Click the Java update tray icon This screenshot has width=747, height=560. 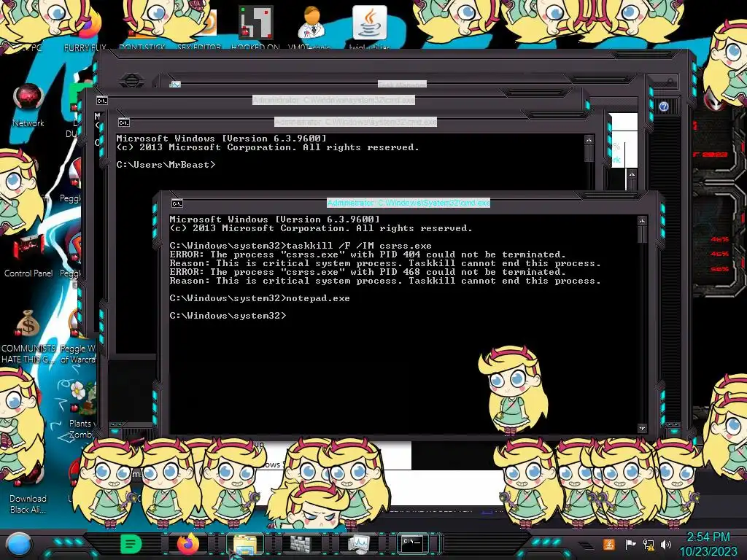[608, 544]
